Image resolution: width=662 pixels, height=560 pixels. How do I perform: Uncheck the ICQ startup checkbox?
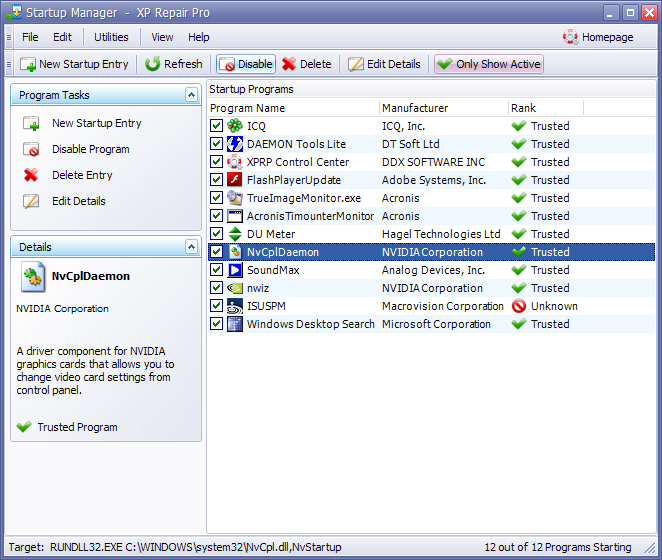[217, 126]
